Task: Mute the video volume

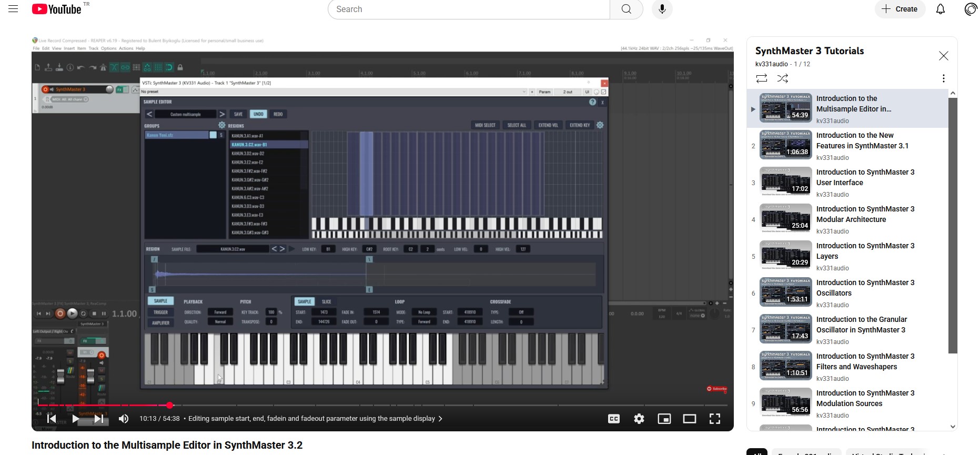Action: tap(124, 419)
